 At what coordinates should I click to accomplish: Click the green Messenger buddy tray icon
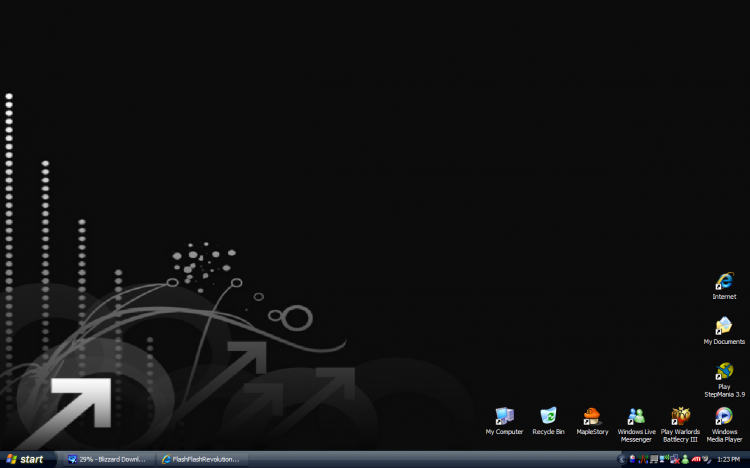pyautogui.click(x=685, y=459)
